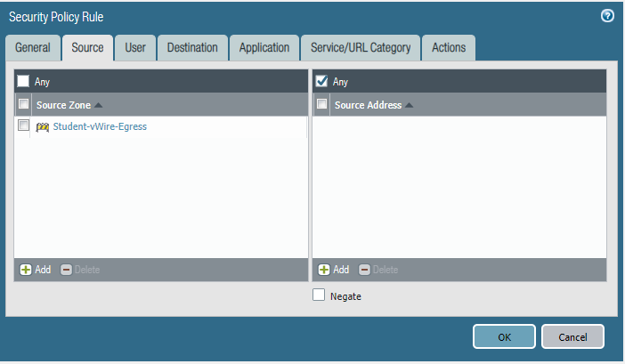
Task: Click Delete label under Source Address
Action: [x=386, y=270]
